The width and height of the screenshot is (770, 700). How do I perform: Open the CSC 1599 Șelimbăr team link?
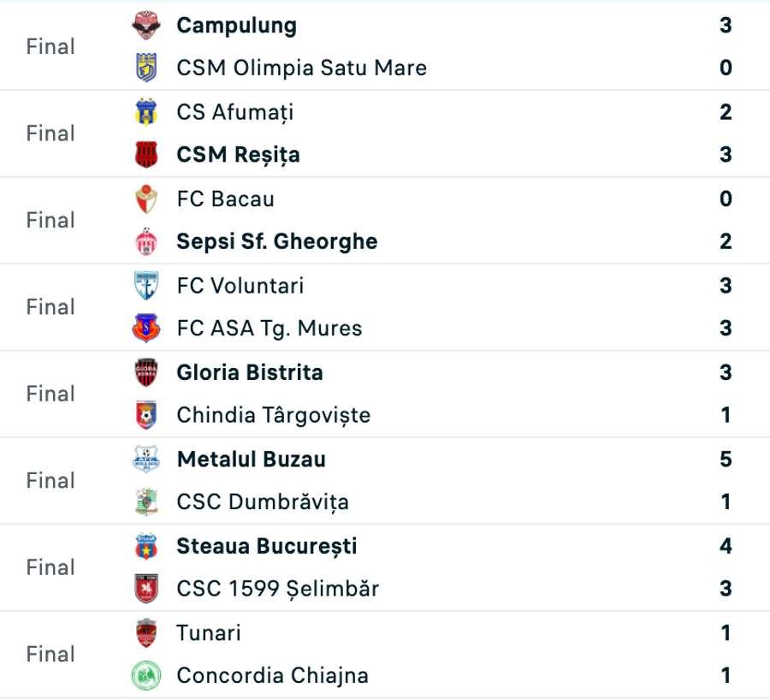[277, 589]
